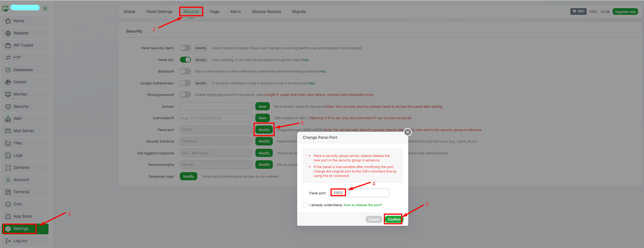Viewport: 644px width, 248px height.
Task: Click the WAF firewall icon
Action: tap(8, 119)
